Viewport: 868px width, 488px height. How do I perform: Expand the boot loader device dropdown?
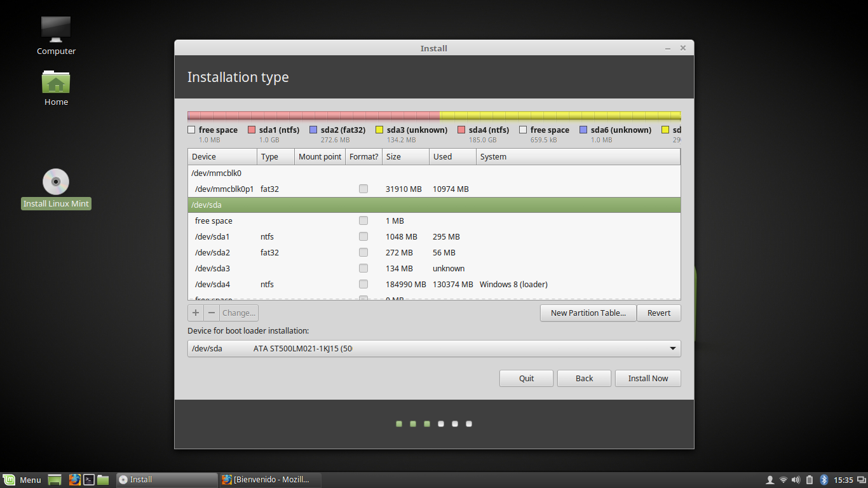(434, 348)
